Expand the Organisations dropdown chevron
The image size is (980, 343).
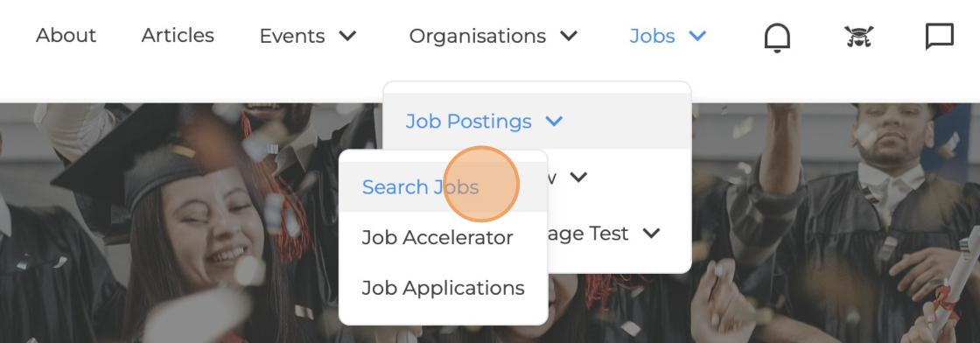[568, 36]
